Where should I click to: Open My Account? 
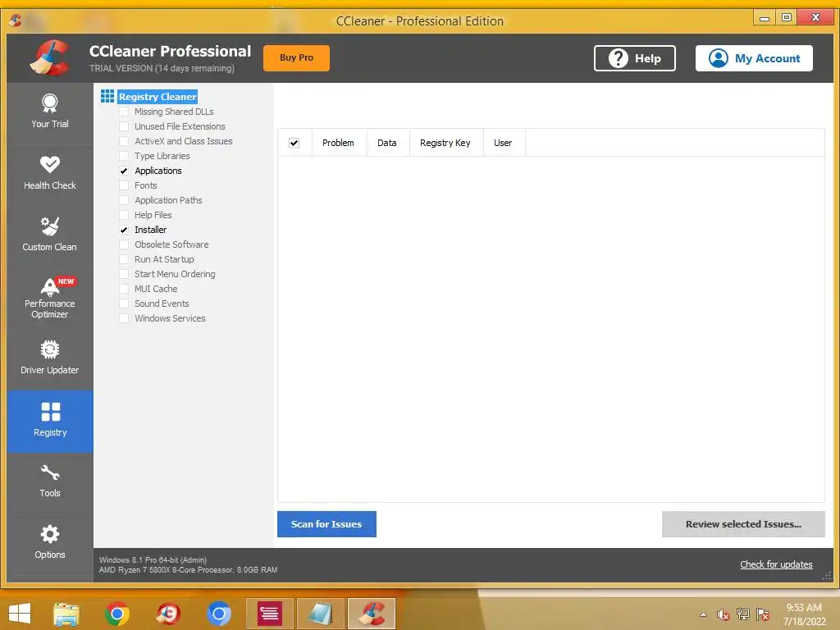754,58
